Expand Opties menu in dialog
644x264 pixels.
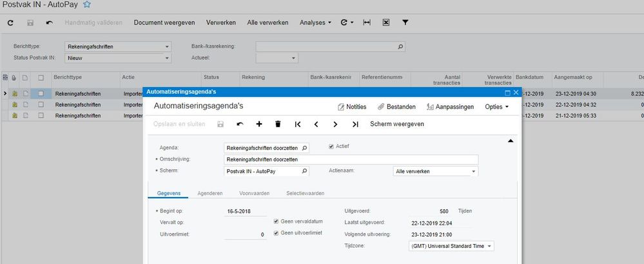[x=496, y=107]
